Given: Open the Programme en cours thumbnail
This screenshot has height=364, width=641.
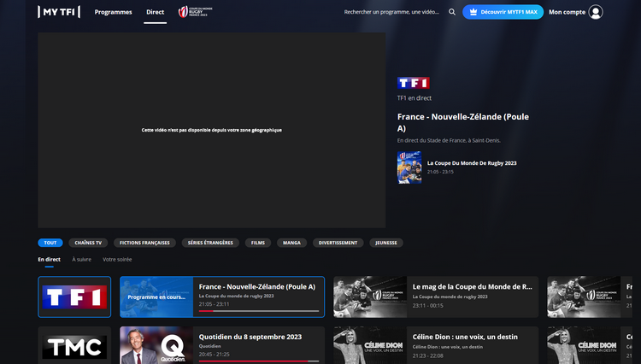Looking at the screenshot, I should coord(156,297).
